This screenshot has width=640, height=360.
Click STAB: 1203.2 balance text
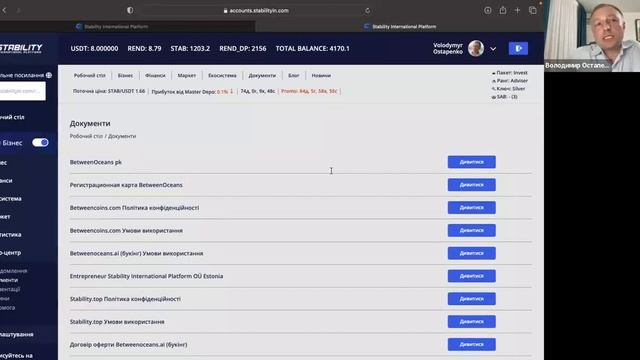(190, 49)
